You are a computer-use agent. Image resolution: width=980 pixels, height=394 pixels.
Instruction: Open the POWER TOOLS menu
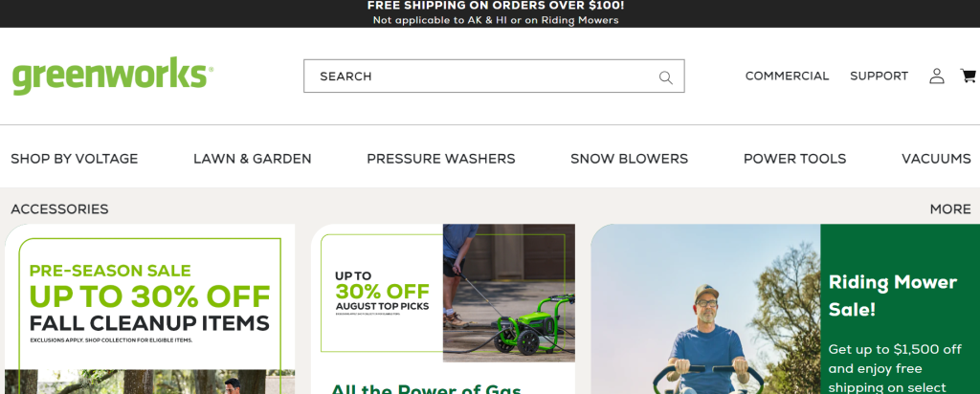tap(795, 159)
